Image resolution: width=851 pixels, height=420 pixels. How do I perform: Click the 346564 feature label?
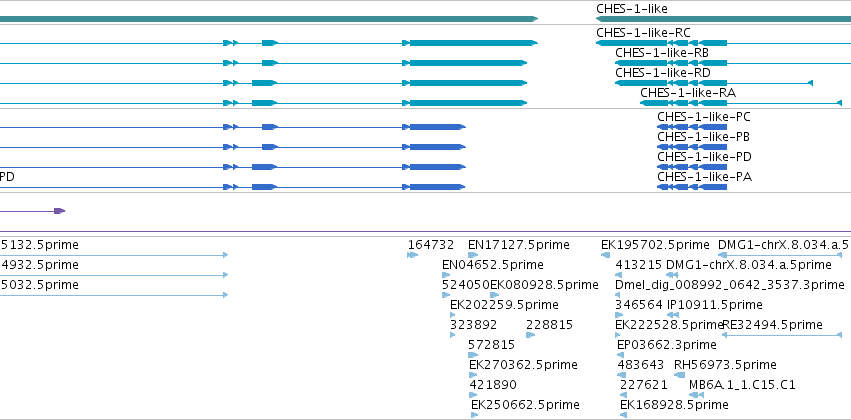(639, 305)
